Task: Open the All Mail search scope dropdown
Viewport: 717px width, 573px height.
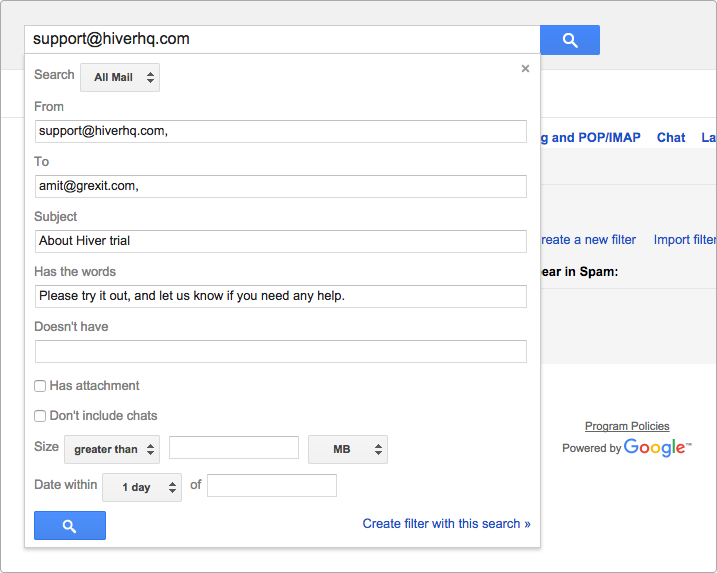Action: (x=120, y=77)
